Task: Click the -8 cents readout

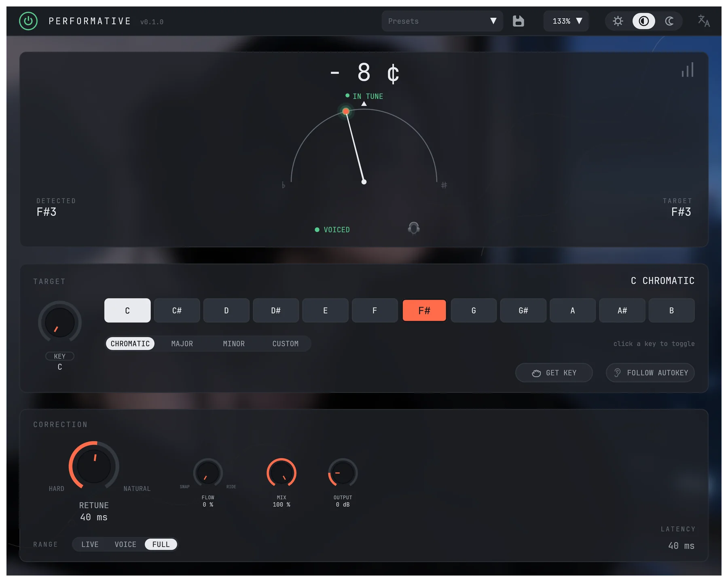Action: [364, 73]
